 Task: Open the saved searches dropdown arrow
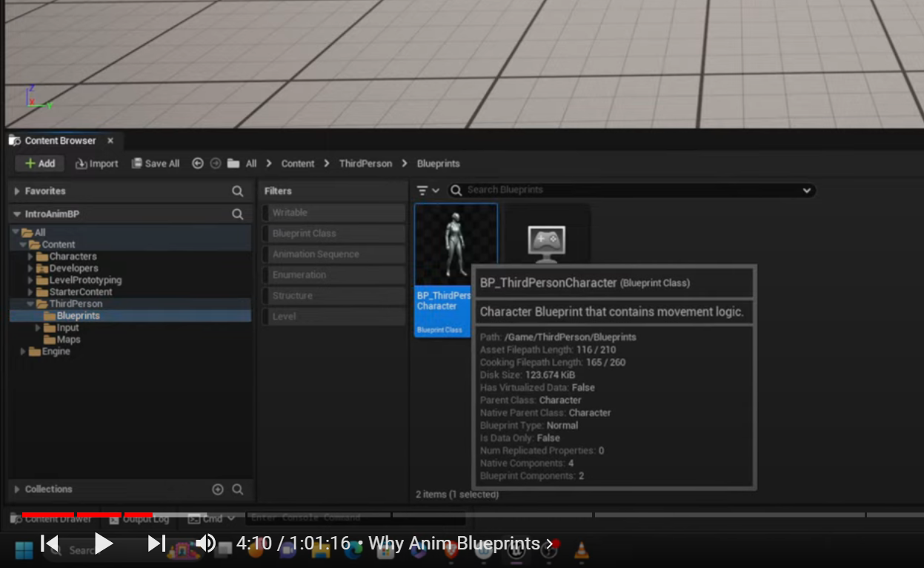[806, 191]
